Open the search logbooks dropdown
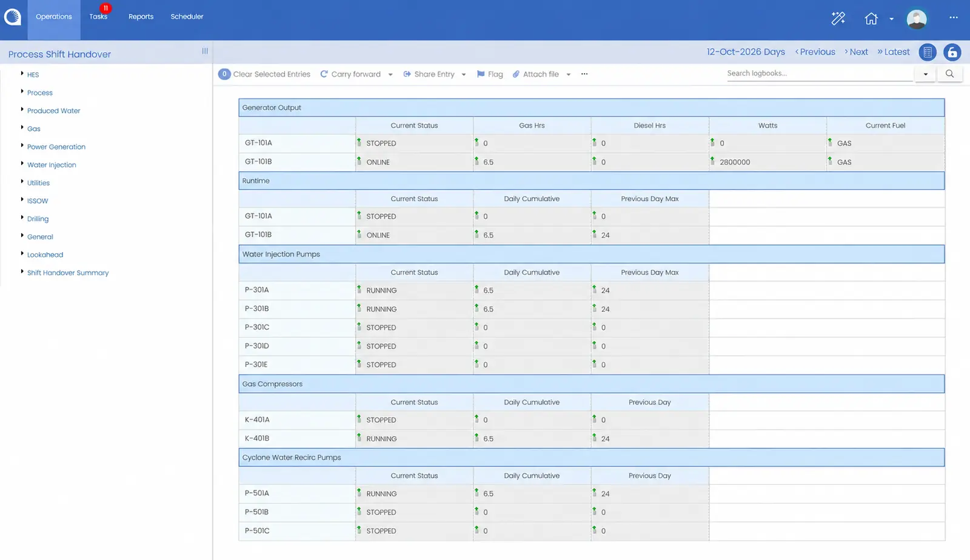 pos(925,74)
